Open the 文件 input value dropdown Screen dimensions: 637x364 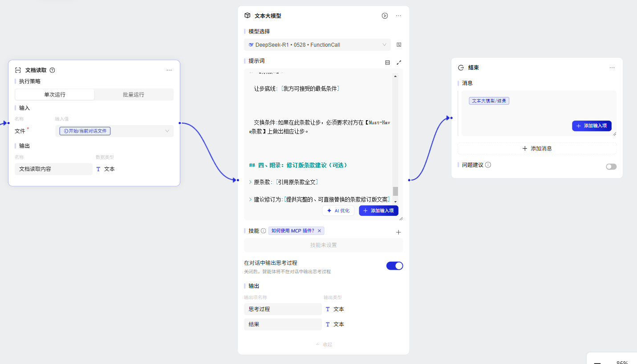(x=167, y=131)
